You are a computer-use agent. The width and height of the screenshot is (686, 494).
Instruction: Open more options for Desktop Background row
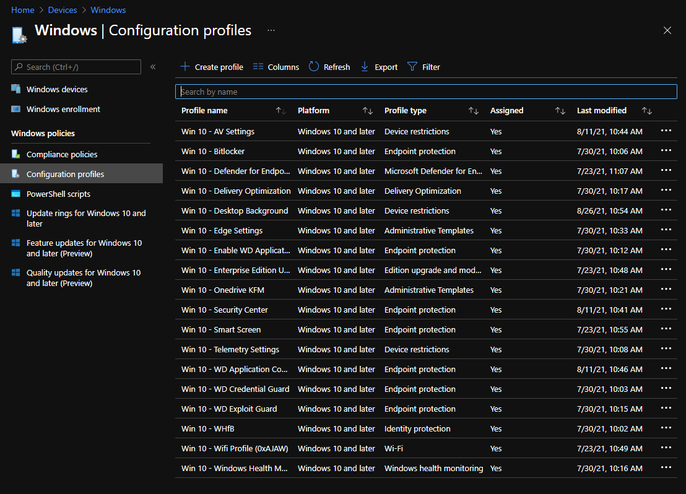[x=666, y=210]
